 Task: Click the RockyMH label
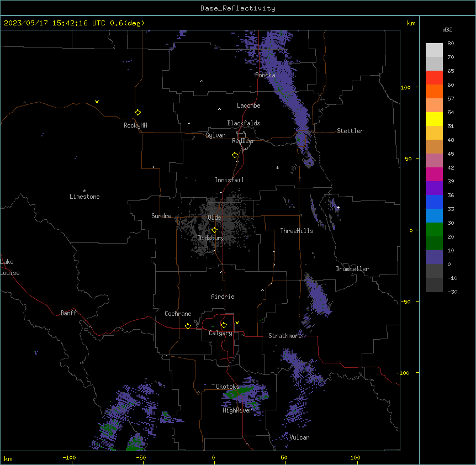tap(135, 125)
